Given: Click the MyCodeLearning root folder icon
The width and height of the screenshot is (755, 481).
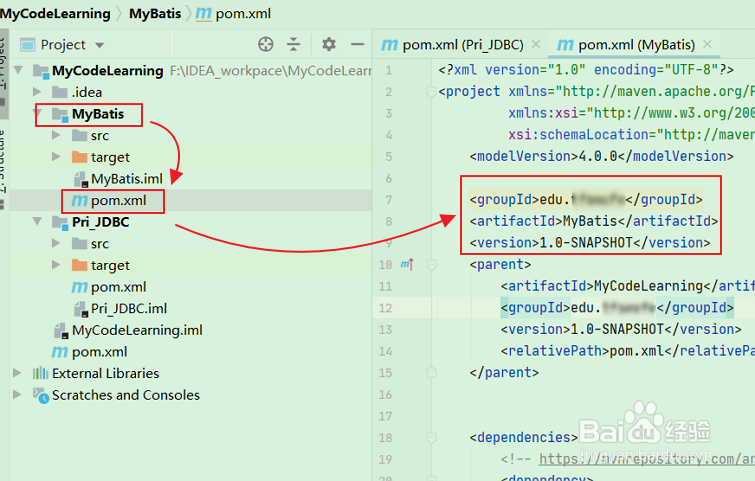Looking at the screenshot, I should pyautogui.click(x=40, y=71).
